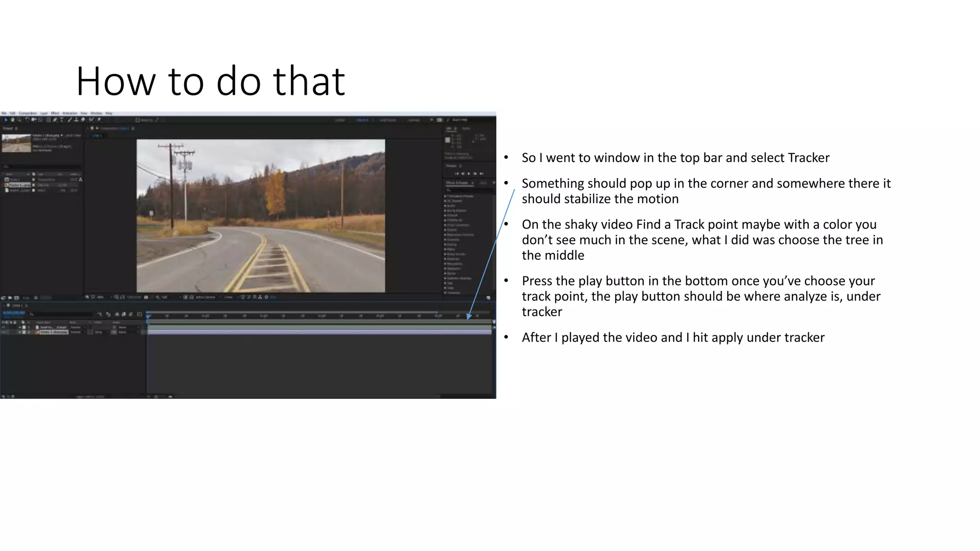This screenshot has height=551, width=980.
Task: Select the Puppet Pin tool
Action: point(99,120)
